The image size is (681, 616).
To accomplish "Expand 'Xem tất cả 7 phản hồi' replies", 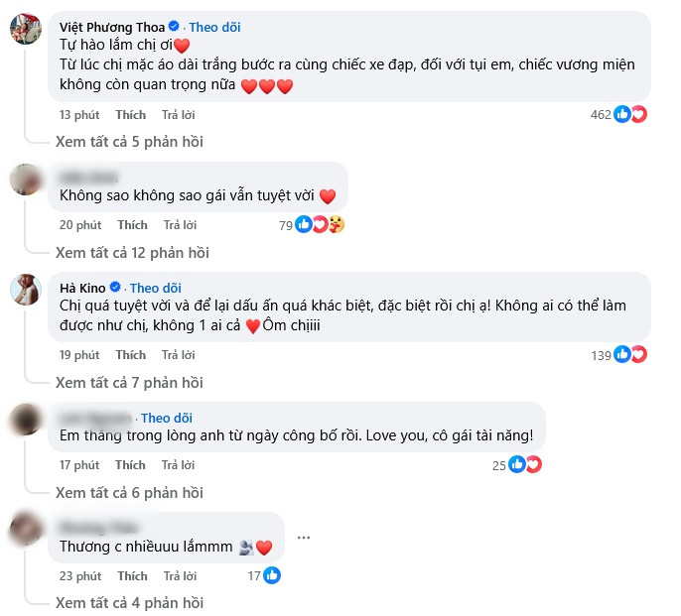I will [129, 382].
